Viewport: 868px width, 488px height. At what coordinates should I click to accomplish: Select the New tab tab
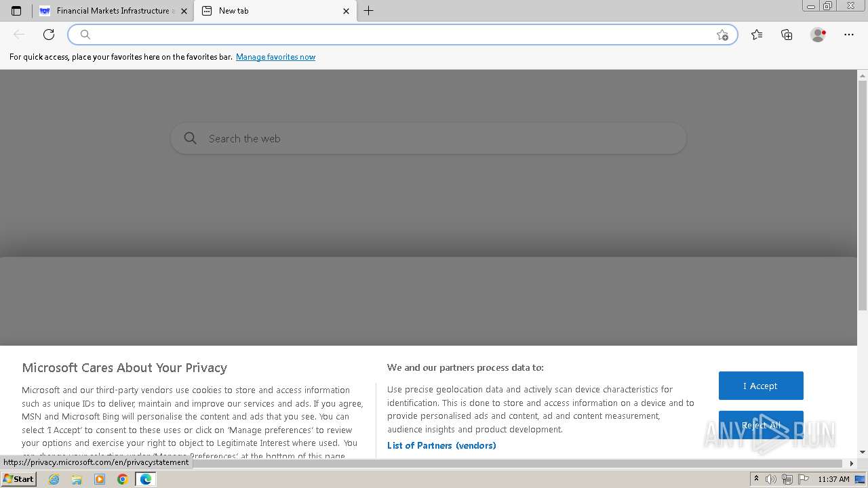275,11
